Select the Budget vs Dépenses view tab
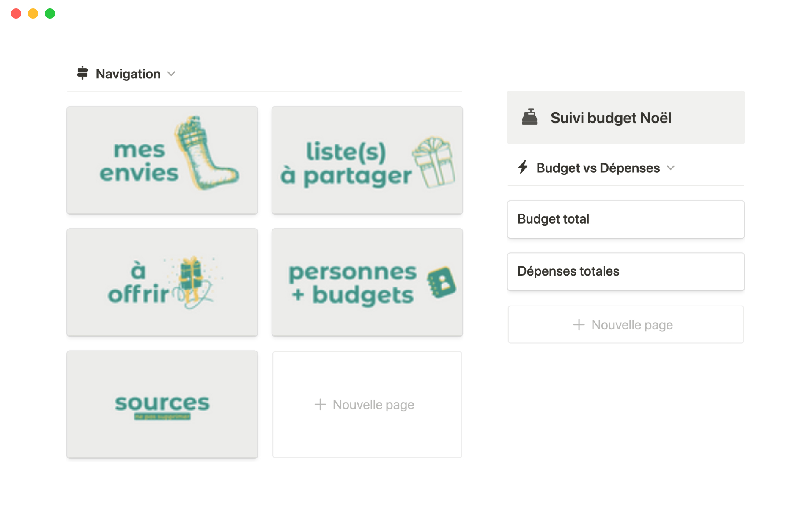The height and width of the screenshot is (508, 812). 598,168
